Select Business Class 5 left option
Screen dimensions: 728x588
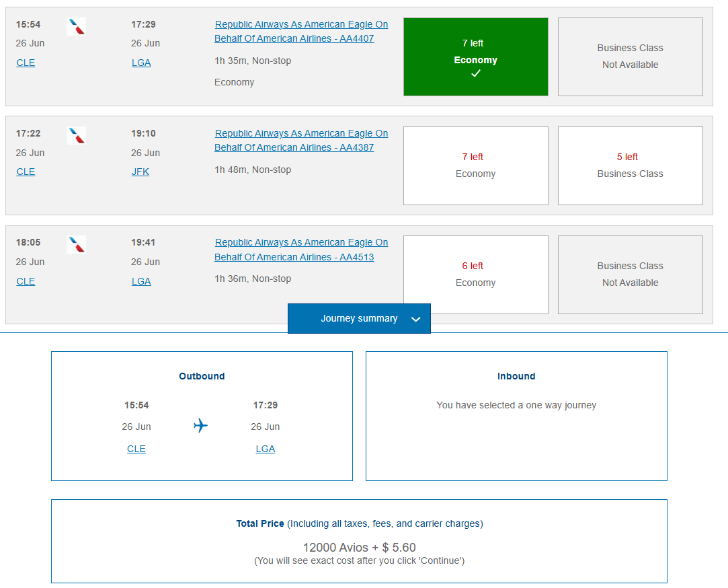coord(630,166)
